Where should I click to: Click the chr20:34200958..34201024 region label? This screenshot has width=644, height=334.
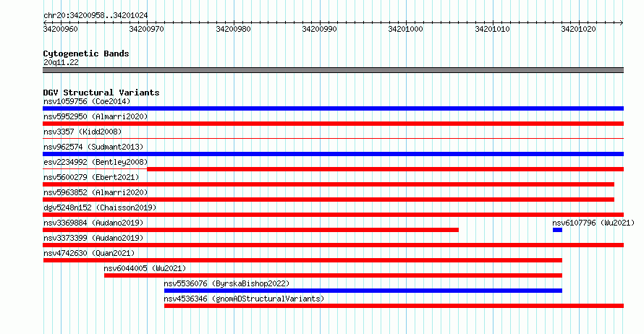[96, 16]
